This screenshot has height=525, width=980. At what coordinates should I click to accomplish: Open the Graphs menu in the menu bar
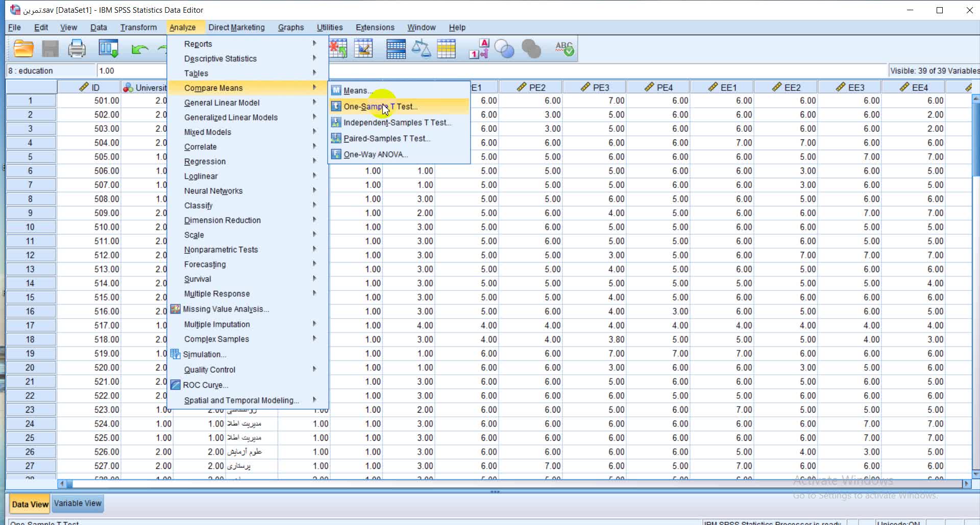click(290, 28)
